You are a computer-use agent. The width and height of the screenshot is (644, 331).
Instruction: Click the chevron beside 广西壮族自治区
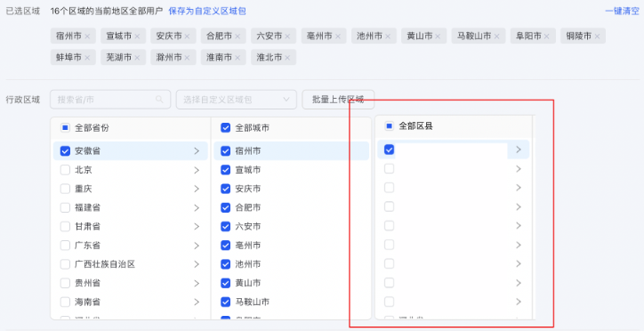click(197, 264)
